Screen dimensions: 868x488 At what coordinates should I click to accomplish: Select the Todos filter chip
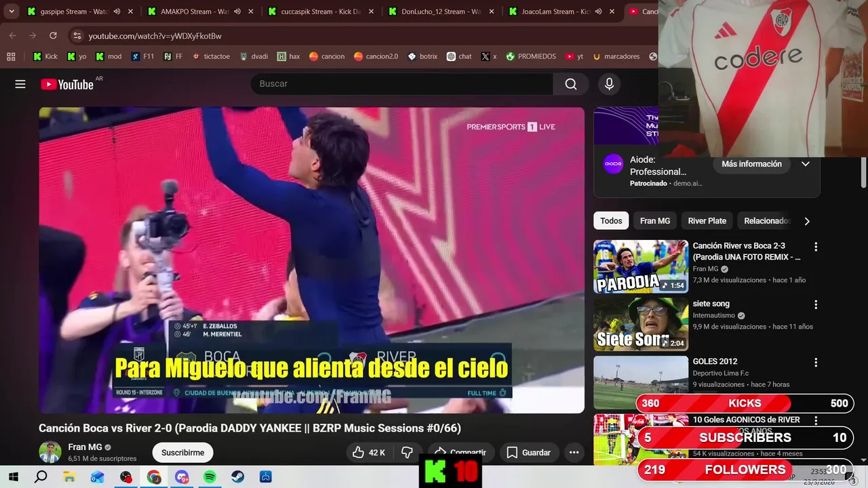tap(611, 221)
